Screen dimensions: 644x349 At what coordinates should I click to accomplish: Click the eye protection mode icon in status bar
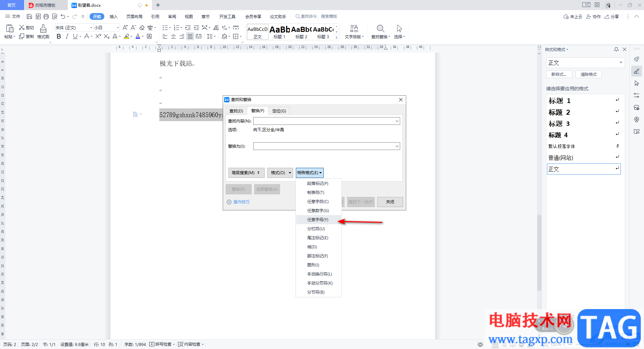point(480,344)
